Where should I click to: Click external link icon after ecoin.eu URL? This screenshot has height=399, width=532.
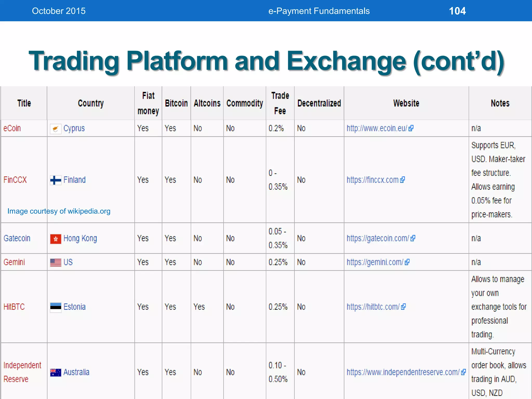coord(411,128)
